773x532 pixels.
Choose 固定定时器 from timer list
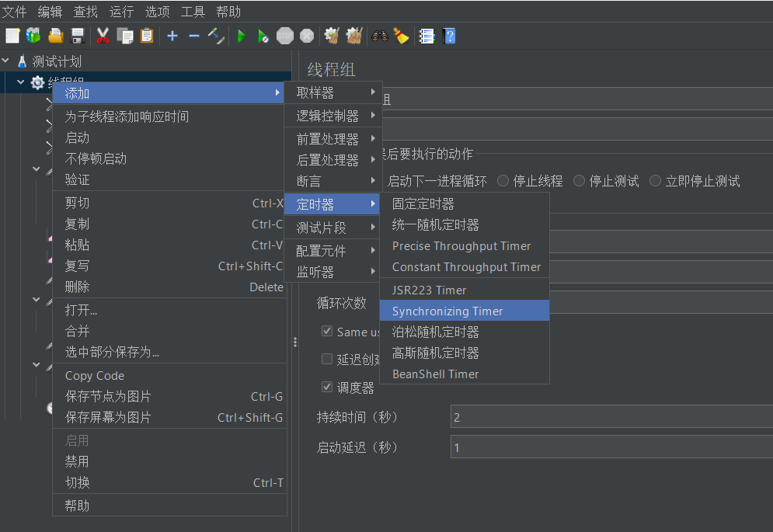click(465, 203)
